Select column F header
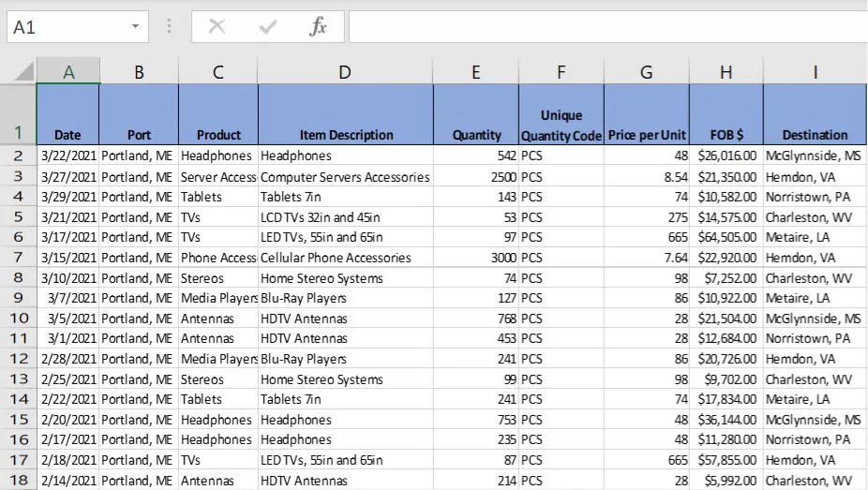This screenshot has height=490, width=868. click(x=561, y=71)
